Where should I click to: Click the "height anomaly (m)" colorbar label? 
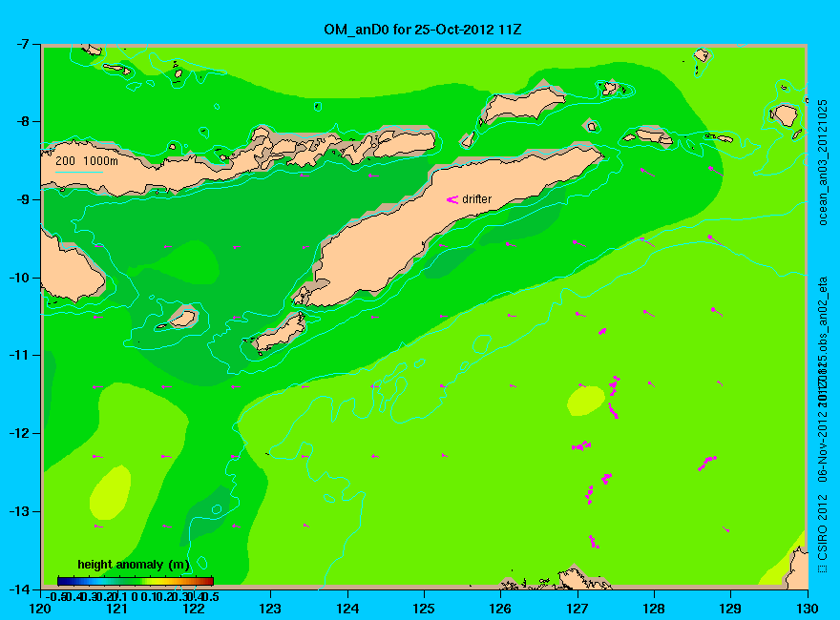[x=134, y=565]
